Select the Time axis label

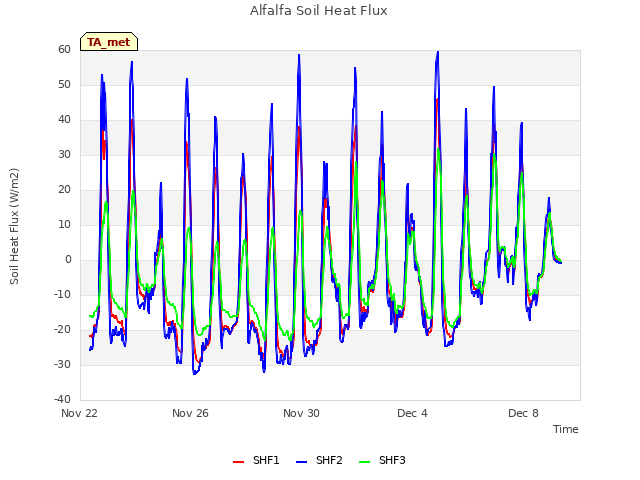click(x=566, y=429)
